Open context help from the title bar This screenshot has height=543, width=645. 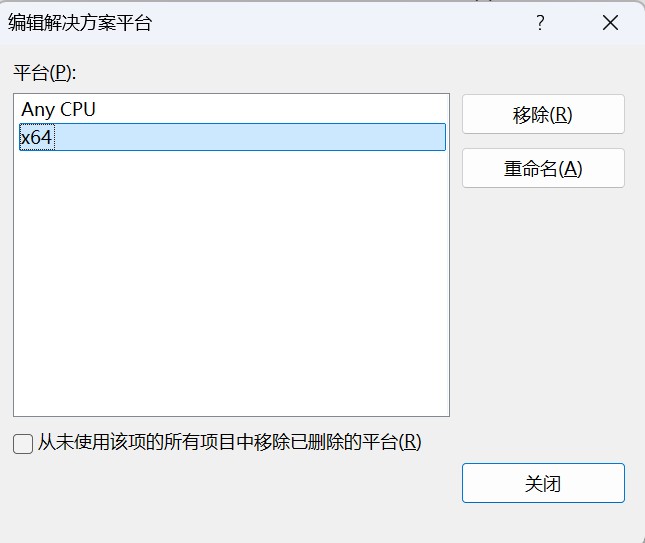[x=540, y=23]
